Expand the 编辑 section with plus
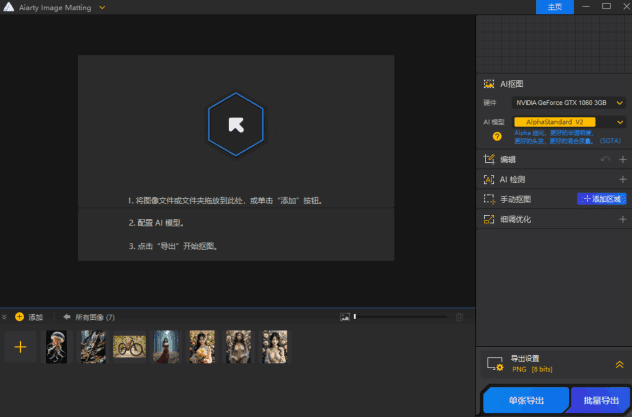The image size is (632, 417). coord(622,159)
